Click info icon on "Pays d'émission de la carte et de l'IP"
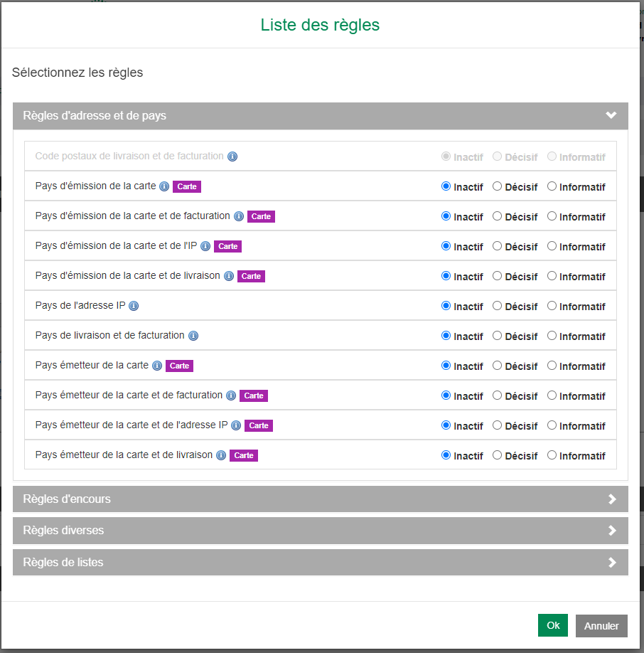Viewport: 644px width, 653px height. pos(205,246)
